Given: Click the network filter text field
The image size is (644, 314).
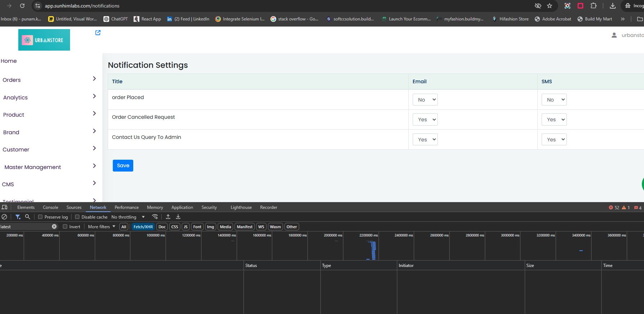Looking at the screenshot, I should 26,226.
